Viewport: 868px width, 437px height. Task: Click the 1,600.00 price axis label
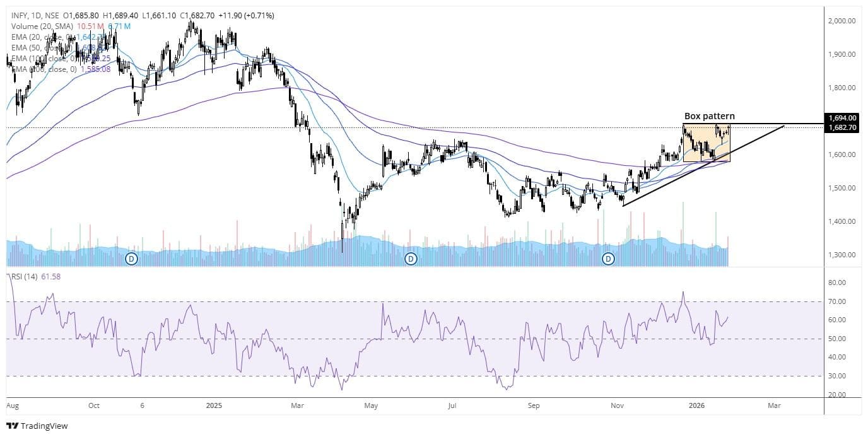842,154
